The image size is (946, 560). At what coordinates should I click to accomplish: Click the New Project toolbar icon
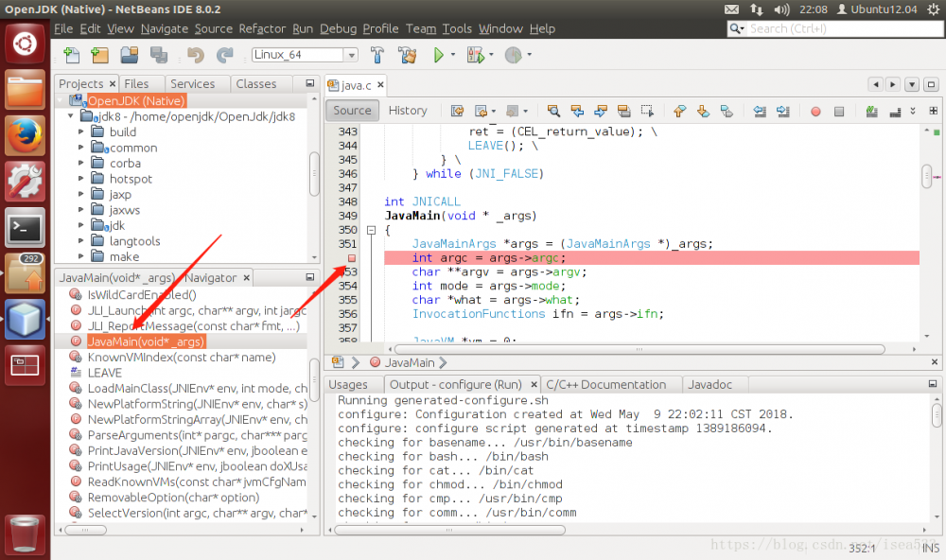click(99, 55)
